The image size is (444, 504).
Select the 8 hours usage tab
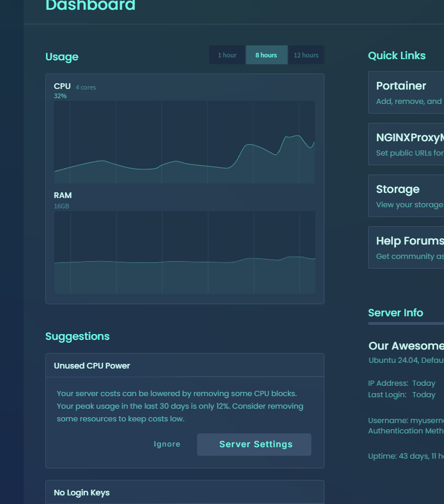click(266, 55)
